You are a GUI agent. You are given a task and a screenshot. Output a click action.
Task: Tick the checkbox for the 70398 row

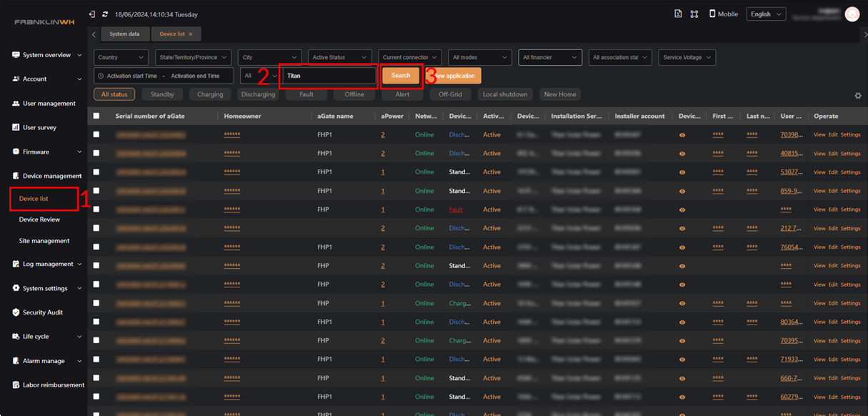96,134
